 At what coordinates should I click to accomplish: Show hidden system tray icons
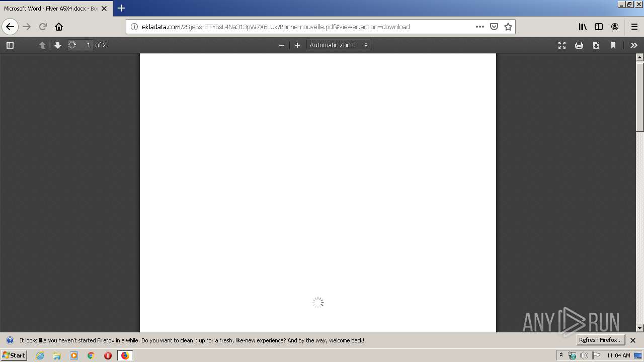coord(561,355)
